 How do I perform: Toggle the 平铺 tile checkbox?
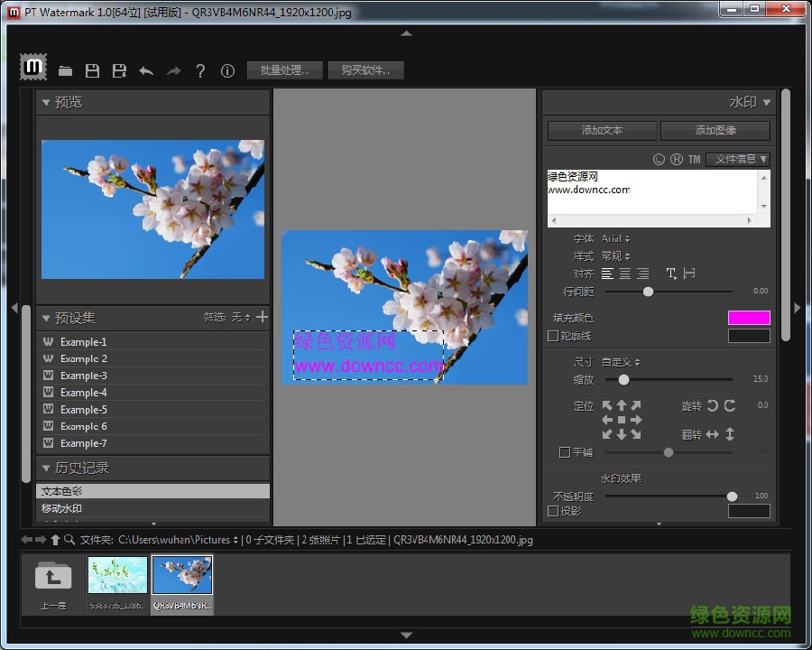tap(565, 452)
